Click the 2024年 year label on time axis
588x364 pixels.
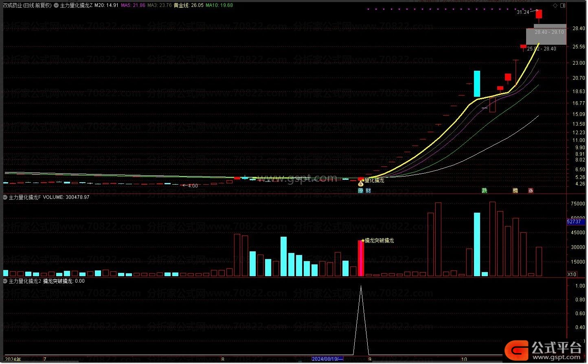tap(13, 359)
